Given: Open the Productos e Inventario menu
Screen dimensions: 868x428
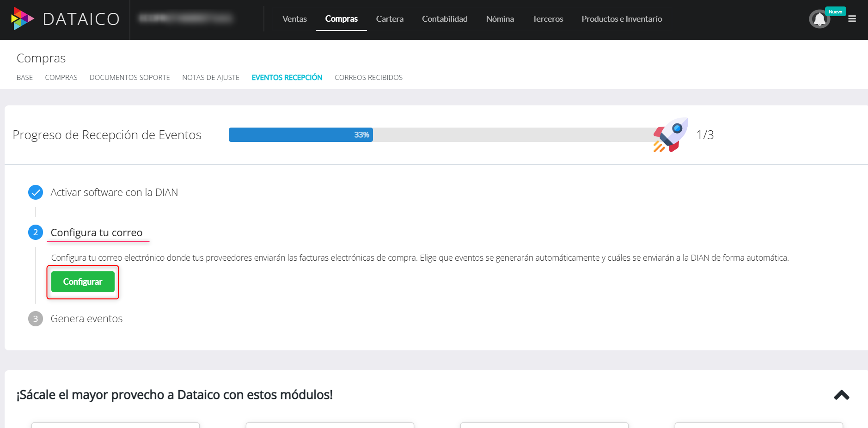Looking at the screenshot, I should point(622,19).
